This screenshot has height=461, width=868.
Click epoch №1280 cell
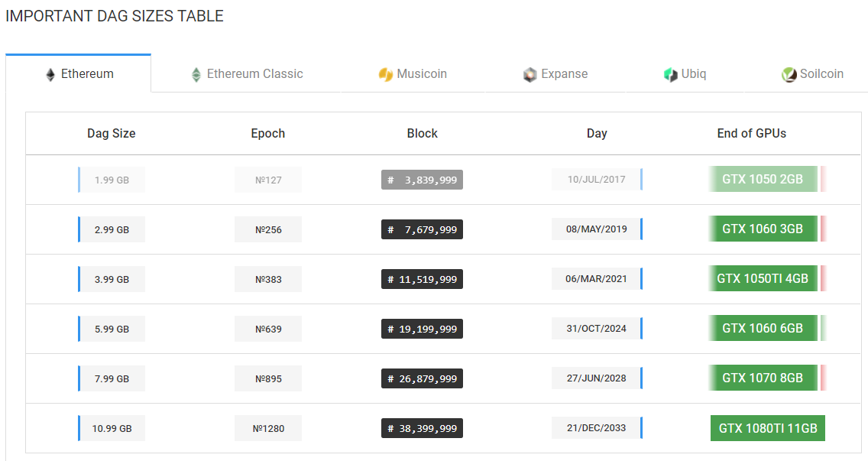pos(268,428)
